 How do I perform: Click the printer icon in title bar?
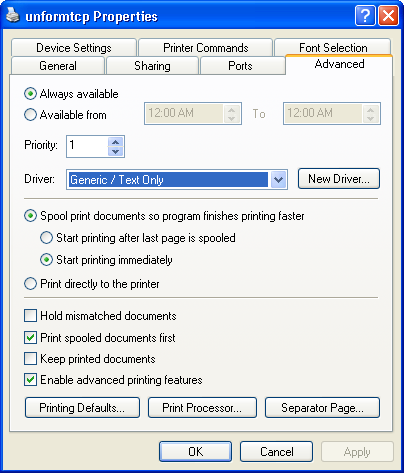[13, 15]
